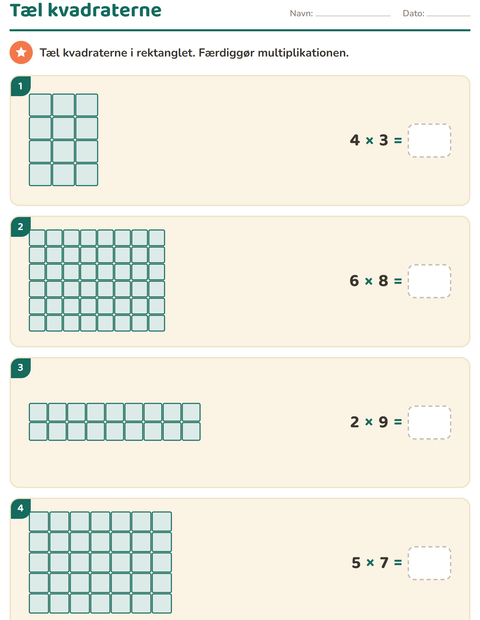Click the instruction text 'Færdiggør multiplikationen'
Screen dimensions: 480x620
coord(274,53)
